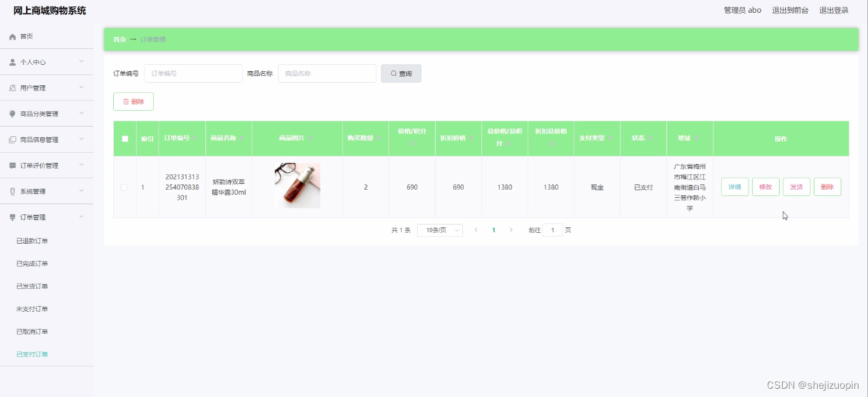Focus the 订单编号 search input
The height and width of the screenshot is (397, 868).
[x=193, y=74]
